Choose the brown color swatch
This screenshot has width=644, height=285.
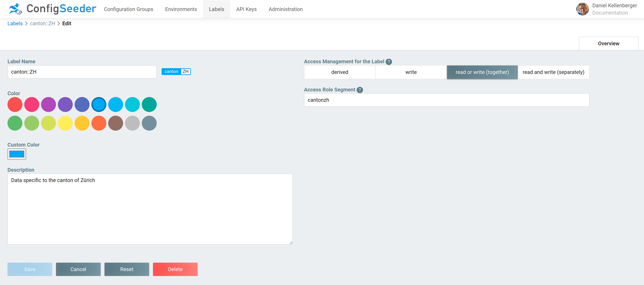115,123
